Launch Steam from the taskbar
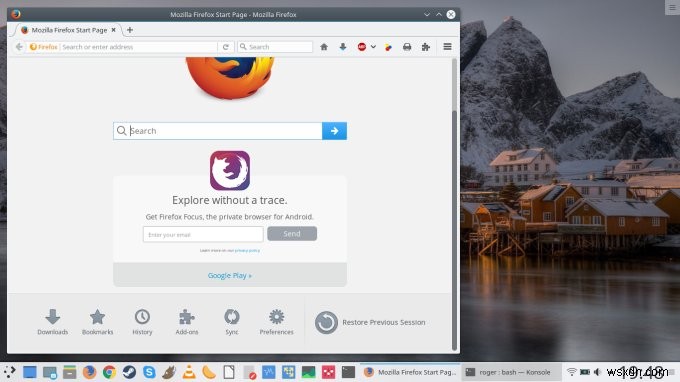Viewport: 680px width, 382px height. (x=129, y=372)
